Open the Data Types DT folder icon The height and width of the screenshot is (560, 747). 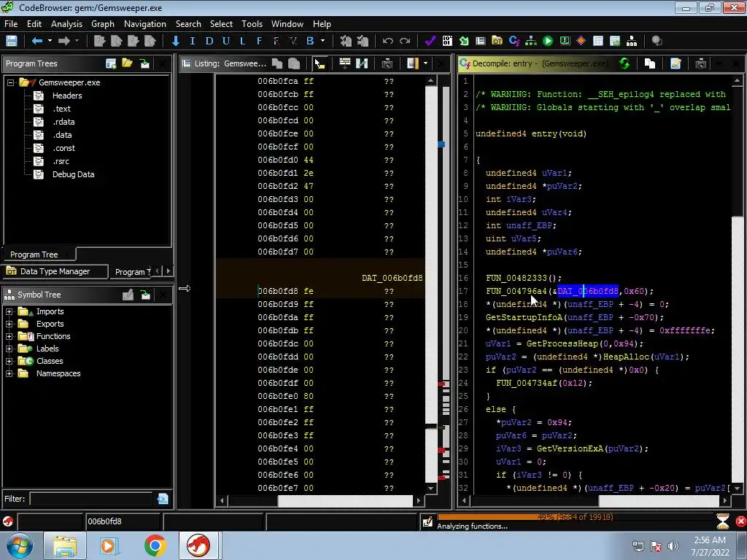[x=497, y=41]
